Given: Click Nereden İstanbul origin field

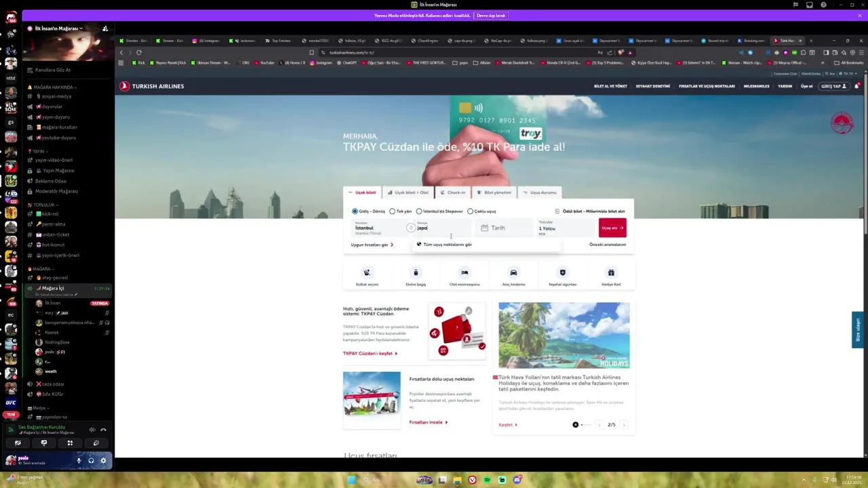Looking at the screenshot, I should pyautogui.click(x=378, y=228).
